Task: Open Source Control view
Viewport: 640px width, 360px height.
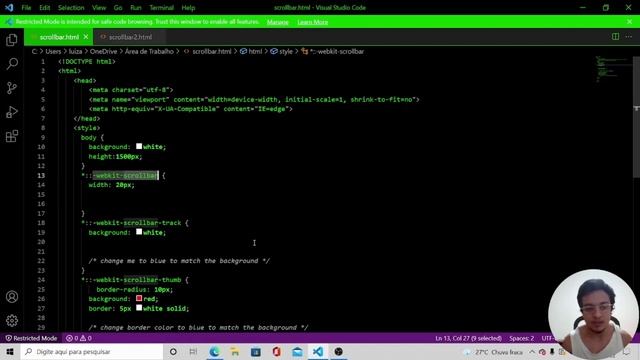Action: [12, 88]
